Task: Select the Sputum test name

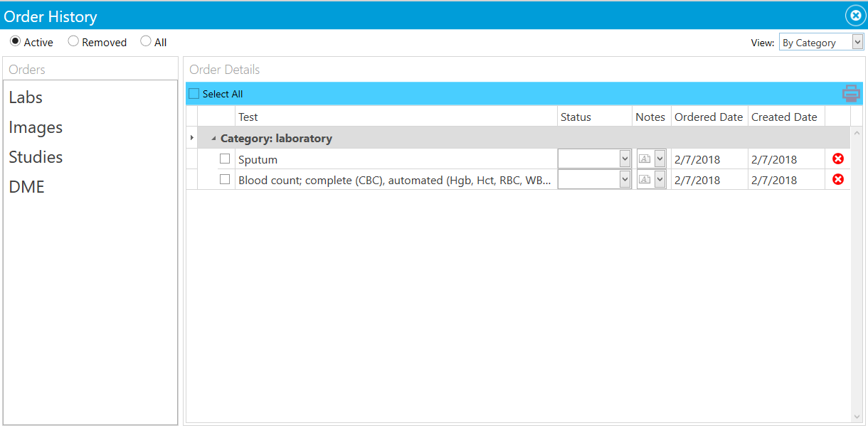Action: click(x=258, y=159)
